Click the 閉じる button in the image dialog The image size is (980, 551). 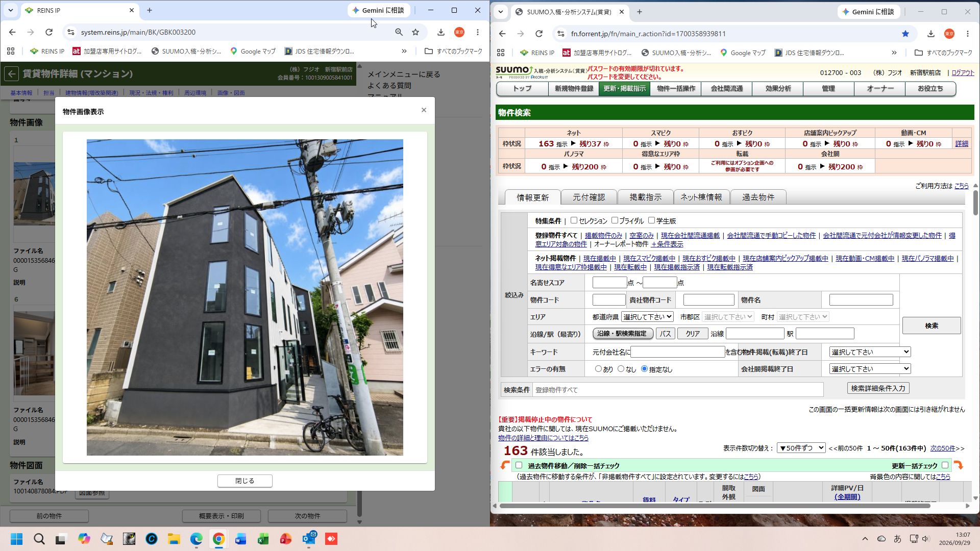pyautogui.click(x=245, y=481)
